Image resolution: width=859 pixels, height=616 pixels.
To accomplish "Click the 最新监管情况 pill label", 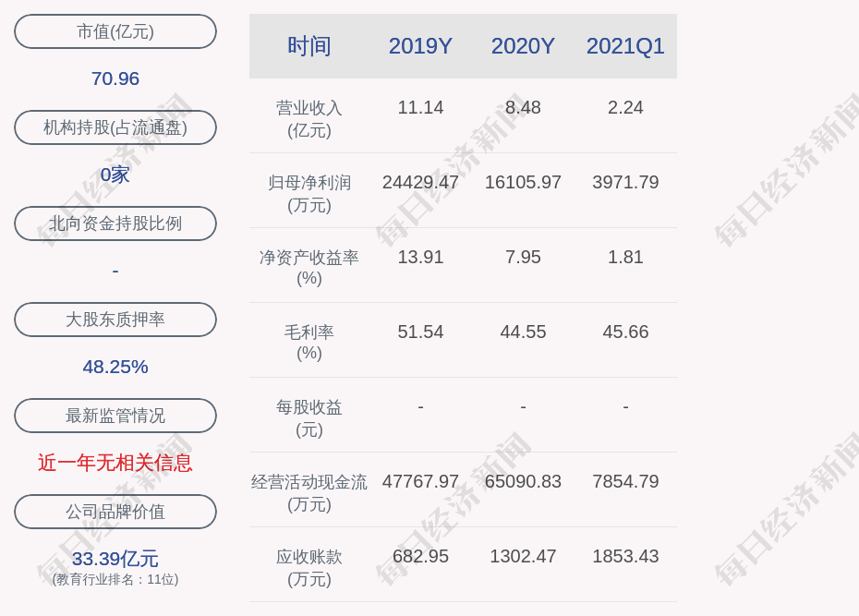I will click(x=115, y=416).
